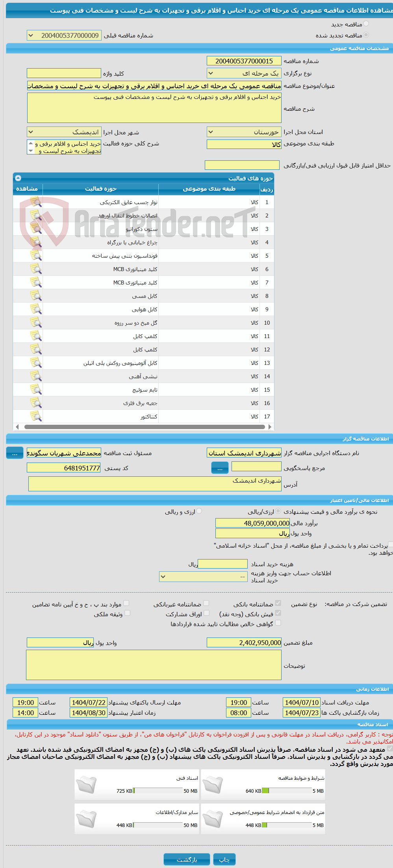Click the سایر مدارک size progress bar
393x868 pixels.
point(158,825)
